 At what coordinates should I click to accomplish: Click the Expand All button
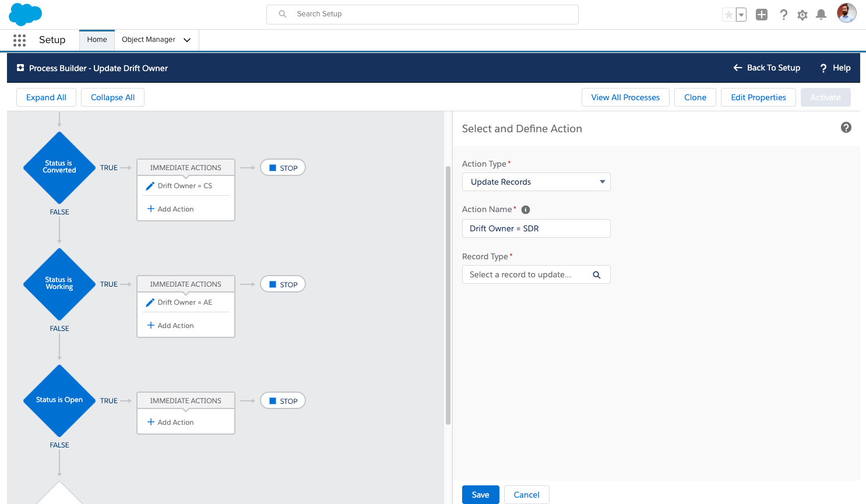pos(46,97)
